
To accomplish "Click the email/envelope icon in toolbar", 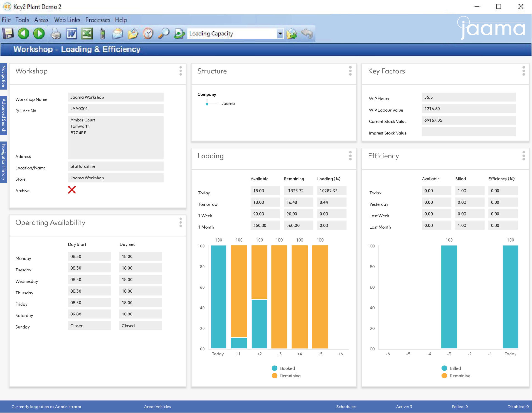I will pos(117,33).
